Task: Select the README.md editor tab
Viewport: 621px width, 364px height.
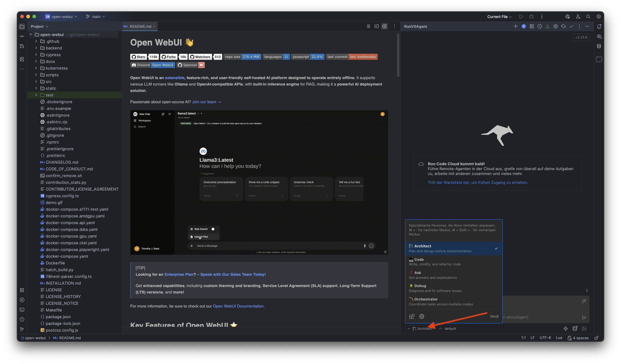Action: [139, 26]
